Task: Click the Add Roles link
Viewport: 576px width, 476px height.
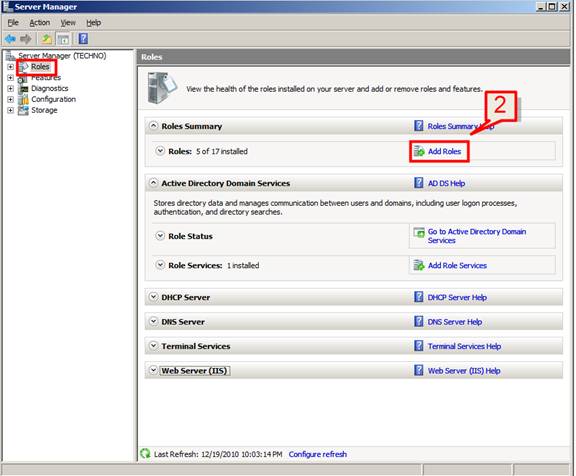Action: (x=444, y=151)
